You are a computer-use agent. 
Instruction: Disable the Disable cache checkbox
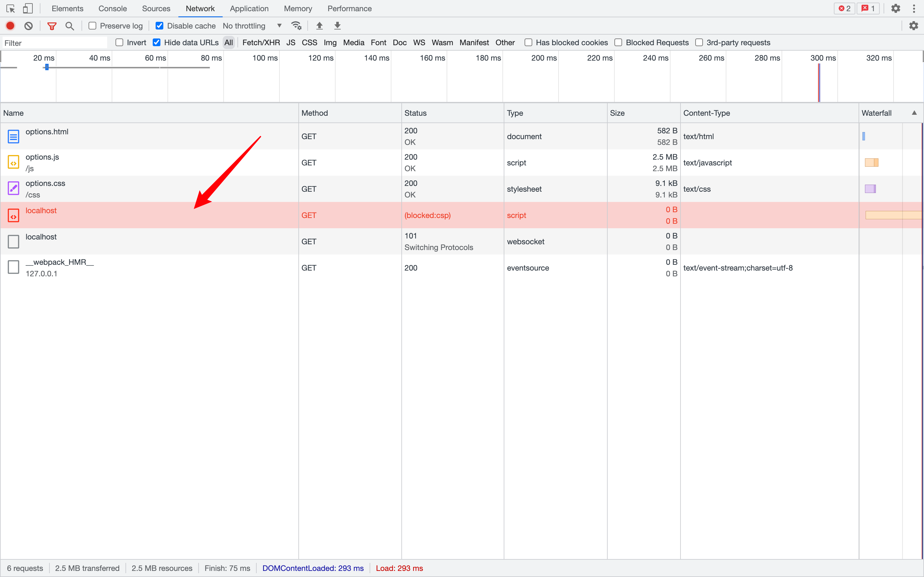[159, 26]
